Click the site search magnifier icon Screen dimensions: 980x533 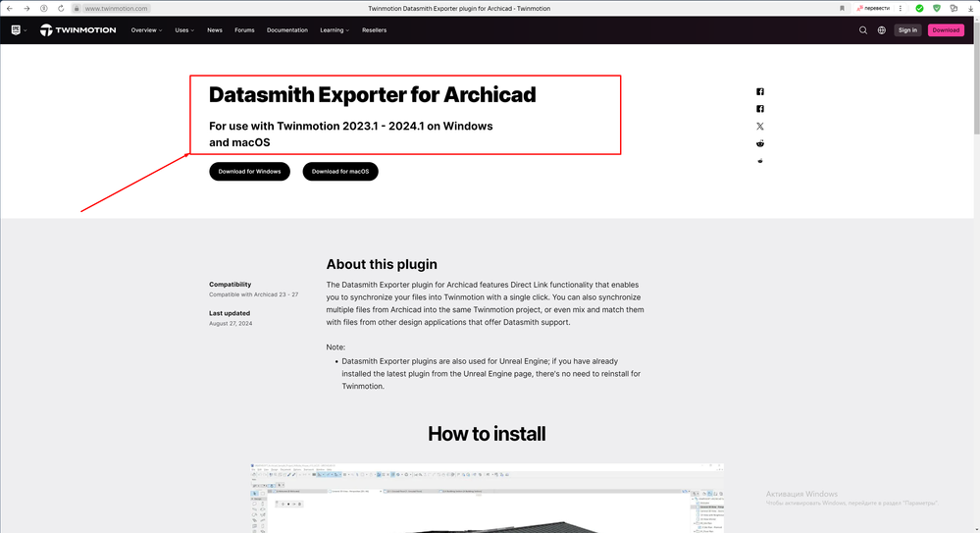(863, 30)
